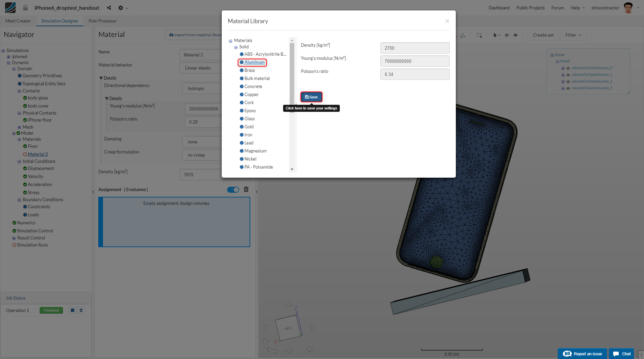Select Copper in material library
The width and height of the screenshot is (644, 359).
pyautogui.click(x=251, y=95)
